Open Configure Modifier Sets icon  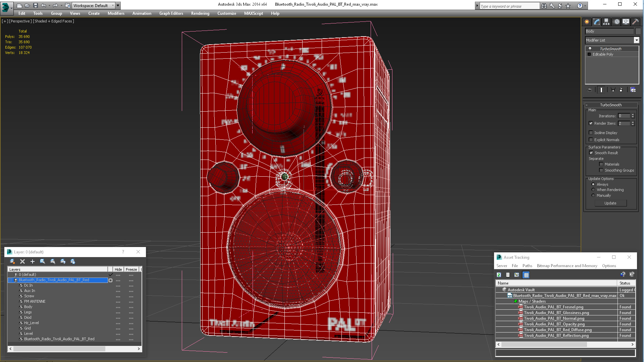click(x=633, y=90)
